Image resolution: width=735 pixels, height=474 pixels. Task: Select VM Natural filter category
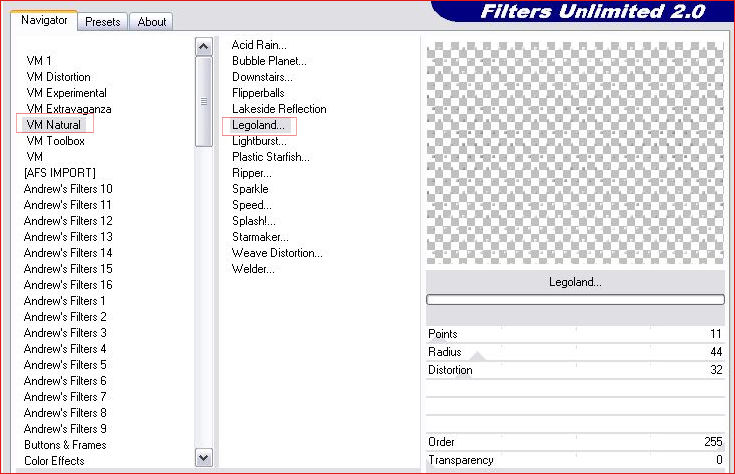[x=54, y=125]
